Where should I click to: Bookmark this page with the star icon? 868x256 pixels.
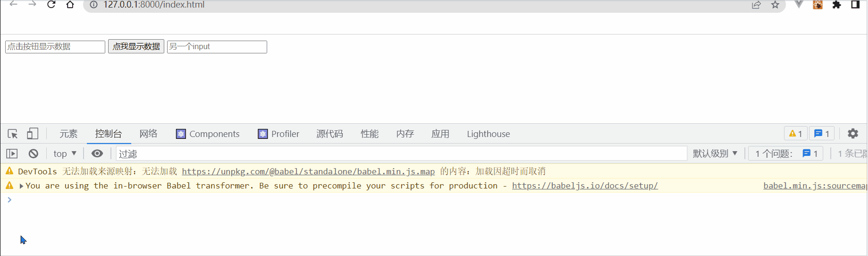(x=775, y=5)
